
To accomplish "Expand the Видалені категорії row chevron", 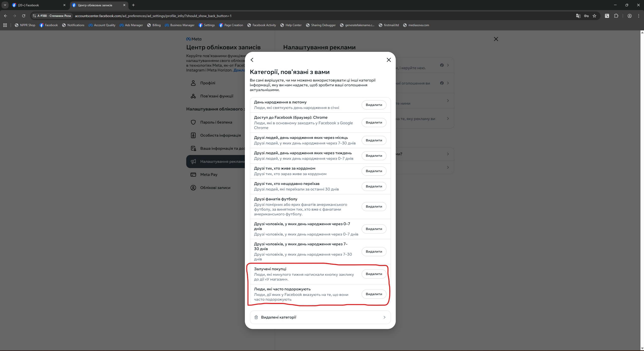I will click(x=384, y=317).
